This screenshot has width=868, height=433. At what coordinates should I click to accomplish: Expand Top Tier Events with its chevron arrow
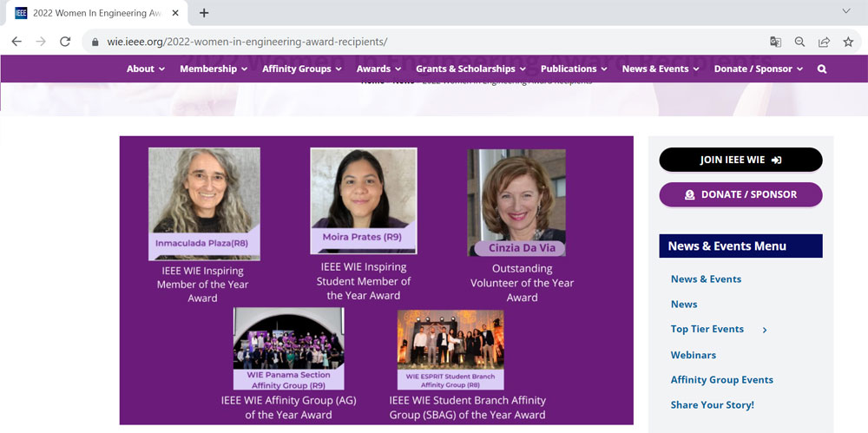pyautogui.click(x=765, y=330)
